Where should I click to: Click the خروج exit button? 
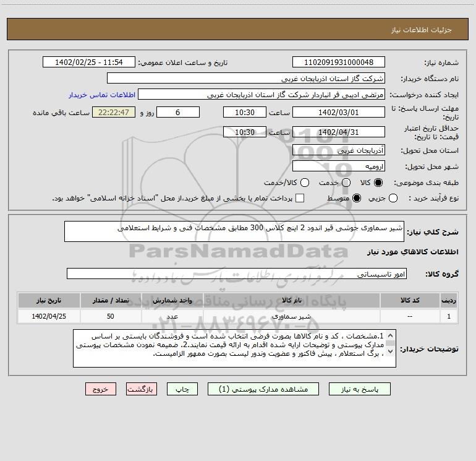(x=101, y=389)
